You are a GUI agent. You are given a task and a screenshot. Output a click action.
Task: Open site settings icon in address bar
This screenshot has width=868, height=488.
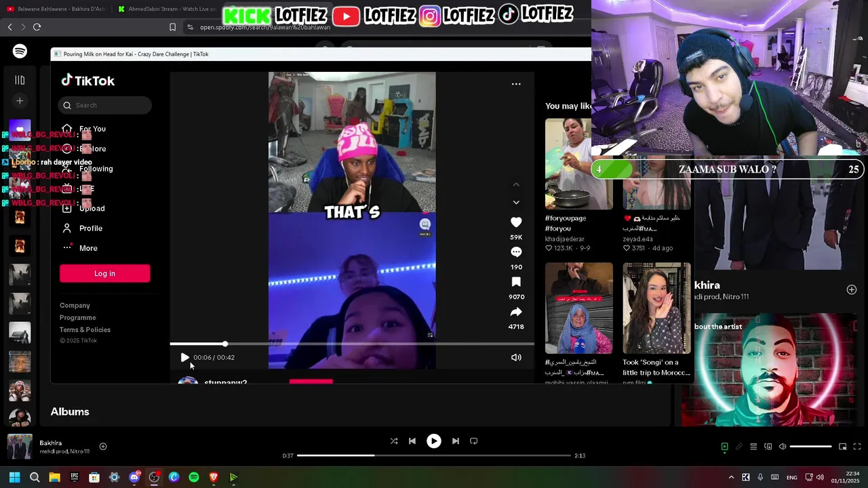(x=191, y=27)
